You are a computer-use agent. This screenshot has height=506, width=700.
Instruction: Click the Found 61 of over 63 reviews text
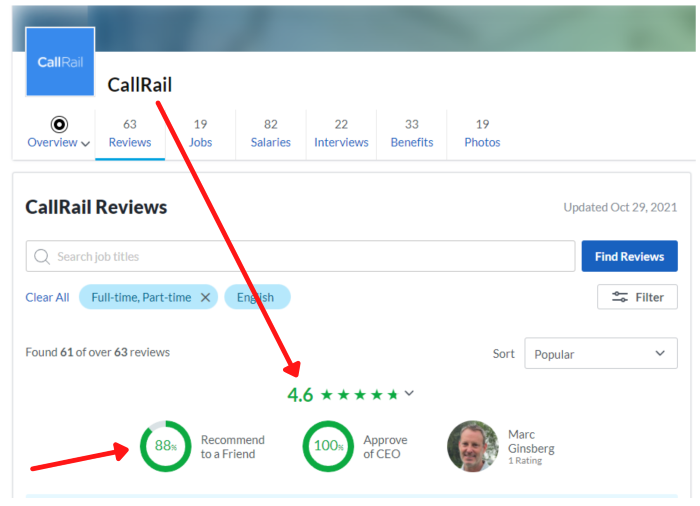point(97,352)
